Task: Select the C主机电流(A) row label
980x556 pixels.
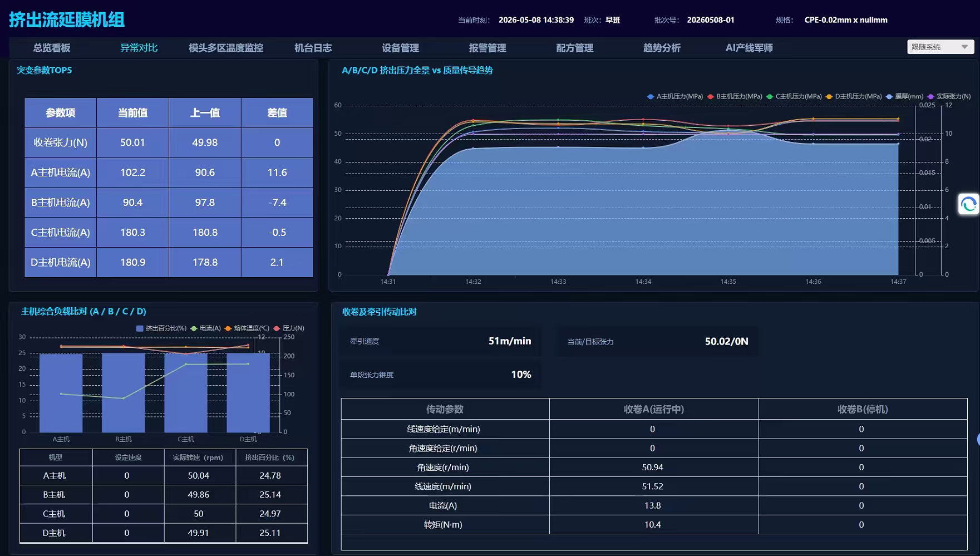Action: click(61, 233)
